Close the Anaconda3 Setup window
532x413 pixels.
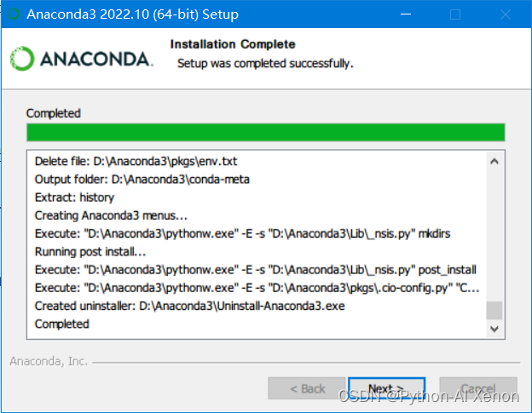coord(506,14)
